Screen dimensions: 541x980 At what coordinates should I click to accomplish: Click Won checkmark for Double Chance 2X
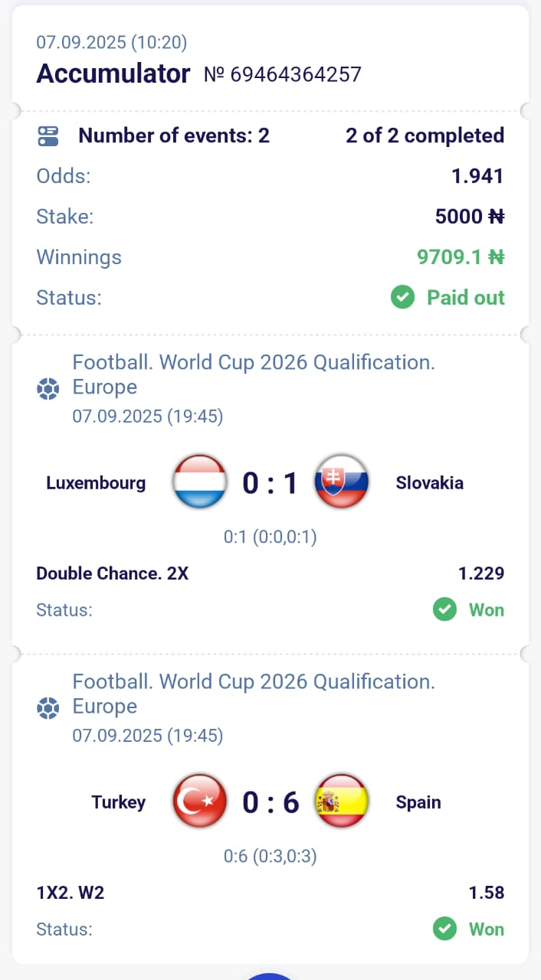click(444, 610)
